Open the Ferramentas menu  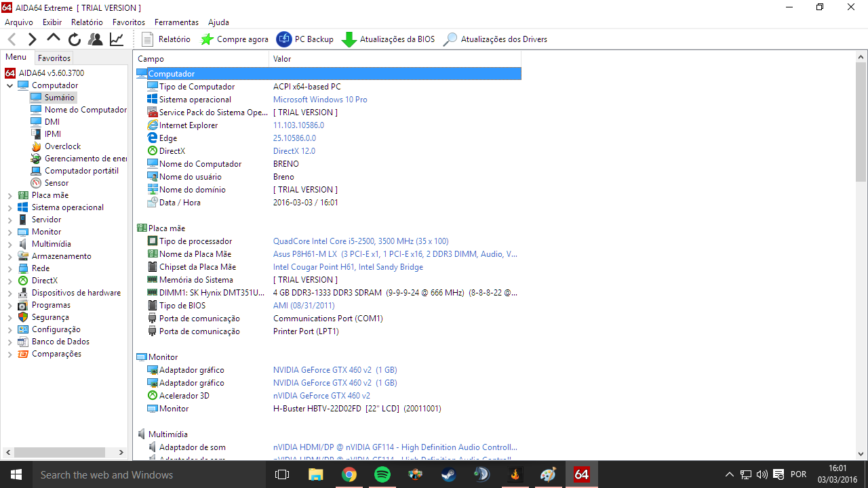[x=176, y=22]
